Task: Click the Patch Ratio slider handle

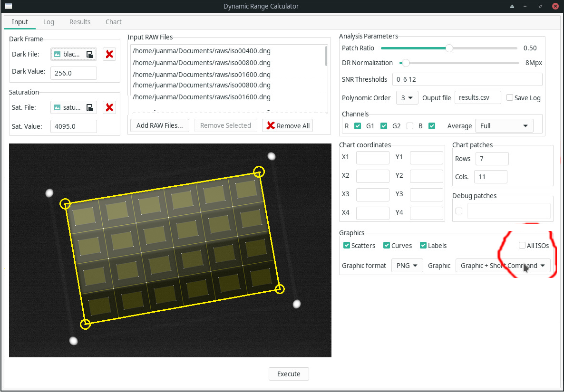Action: 449,48
